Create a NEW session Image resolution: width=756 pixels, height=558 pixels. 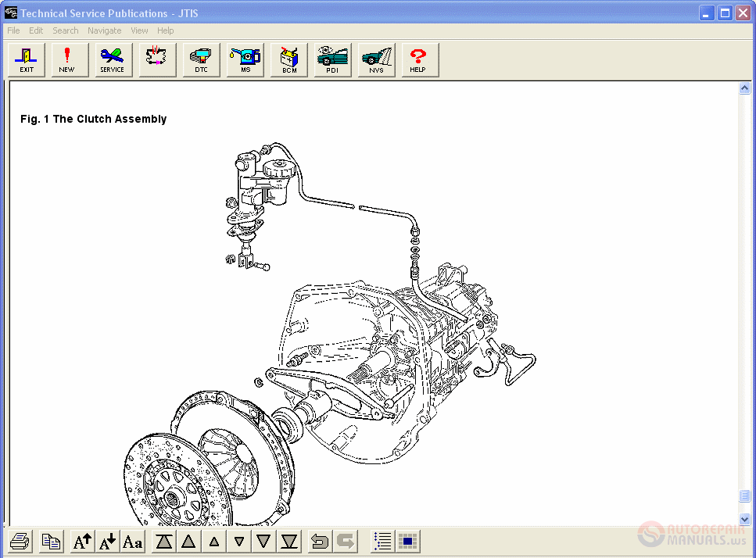pyautogui.click(x=69, y=59)
